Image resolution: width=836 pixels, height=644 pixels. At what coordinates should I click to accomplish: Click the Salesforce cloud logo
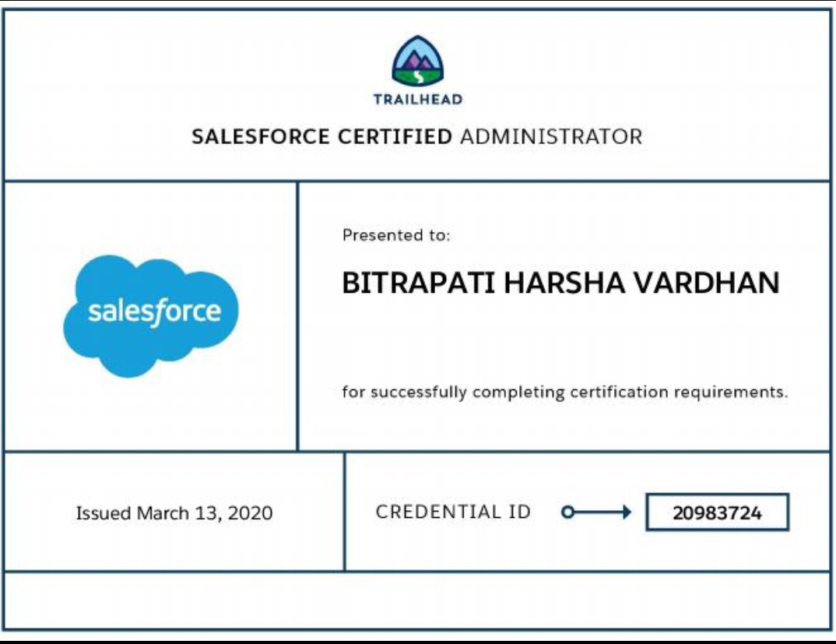(151, 316)
